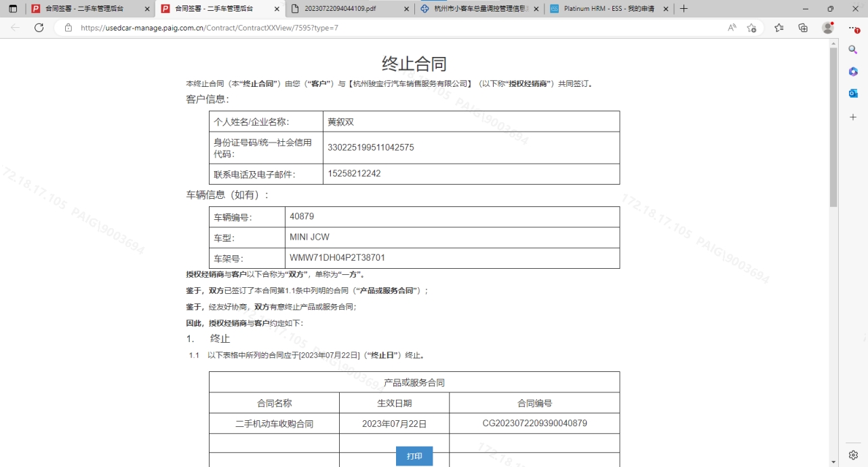868x467 pixels.
Task: Click the vertical scrollbar thumb
Action: [x=833, y=127]
